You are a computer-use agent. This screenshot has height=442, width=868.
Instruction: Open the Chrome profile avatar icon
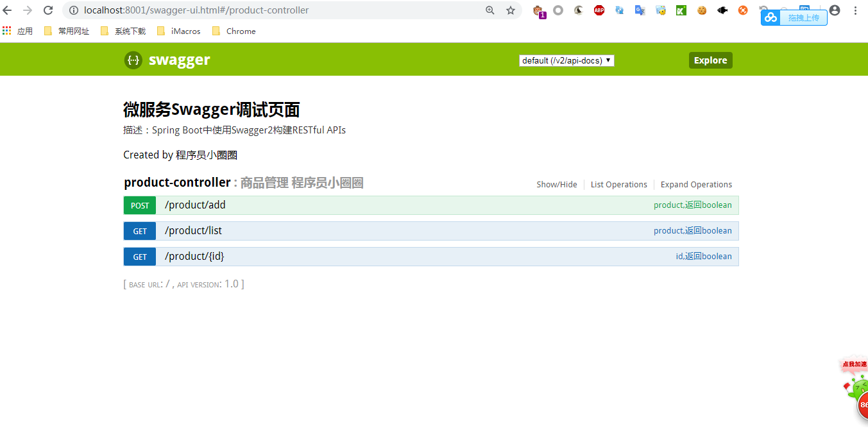click(835, 10)
